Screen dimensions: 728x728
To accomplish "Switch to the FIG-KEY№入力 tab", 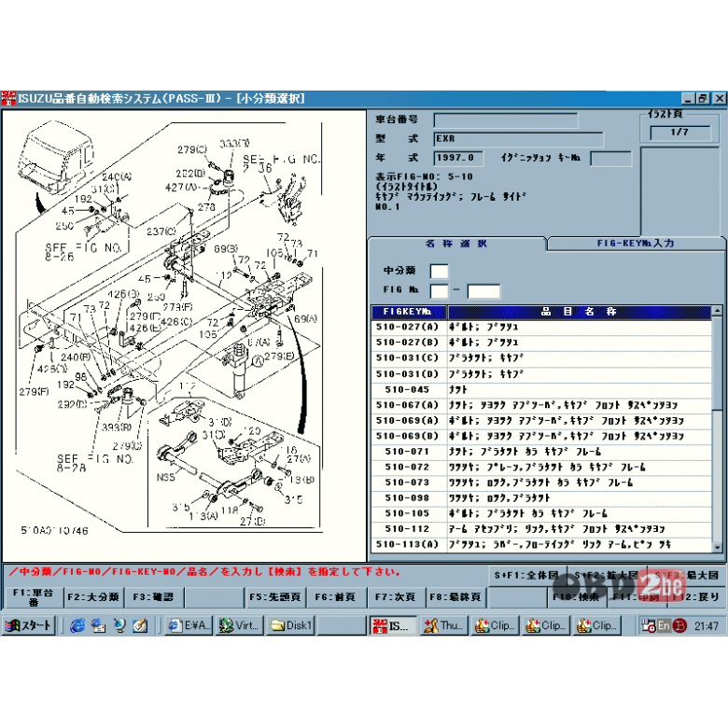I will tap(636, 244).
